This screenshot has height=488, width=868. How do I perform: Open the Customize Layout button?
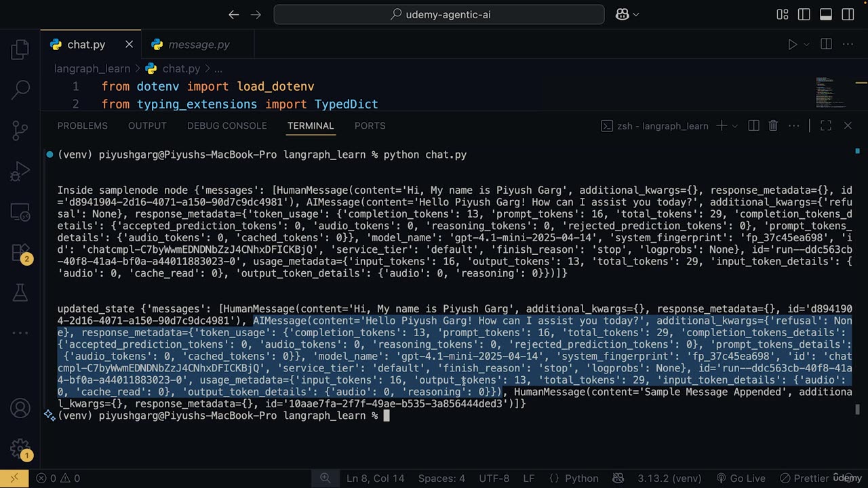(x=783, y=14)
